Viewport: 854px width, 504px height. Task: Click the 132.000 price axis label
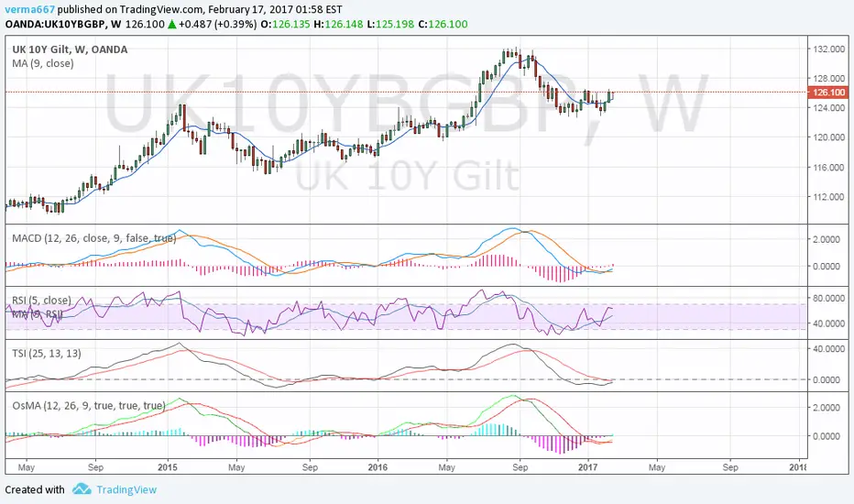829,49
